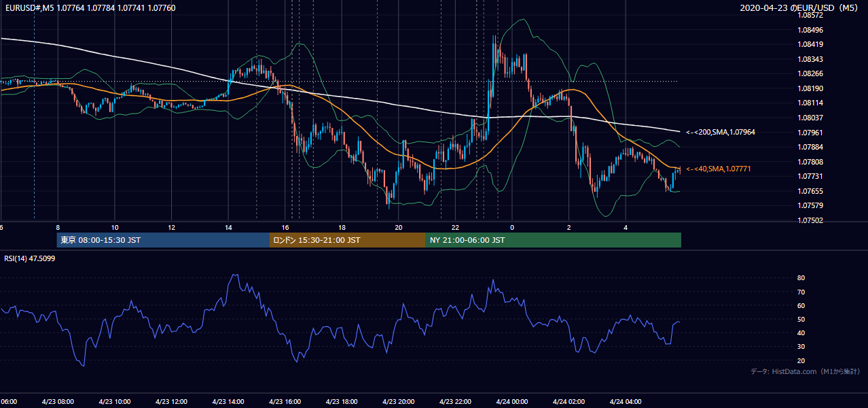
Task: Click price axis value 1.07579
Action: tap(810, 205)
